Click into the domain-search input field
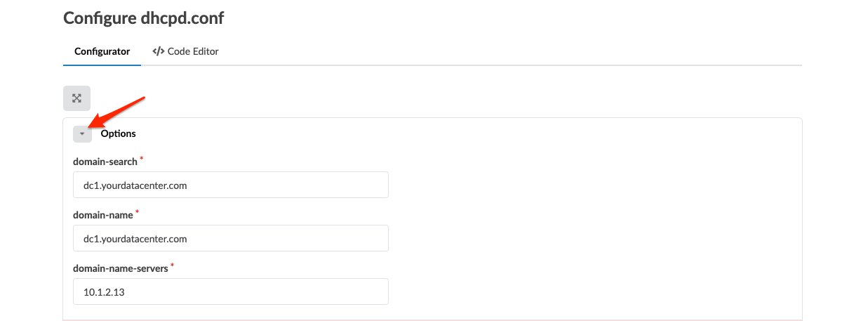868x321 pixels. [230, 185]
